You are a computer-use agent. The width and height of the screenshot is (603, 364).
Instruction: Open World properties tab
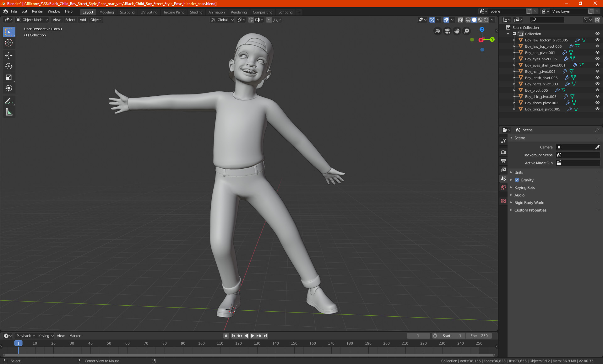point(503,187)
